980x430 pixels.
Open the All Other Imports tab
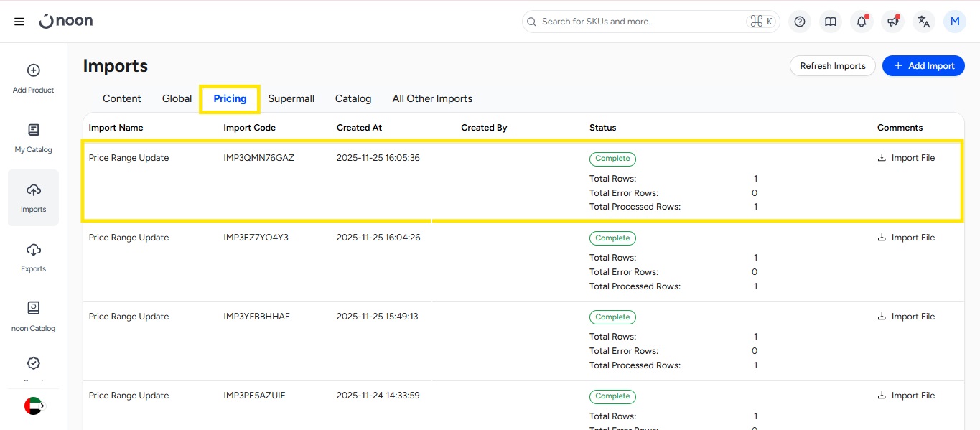point(432,98)
